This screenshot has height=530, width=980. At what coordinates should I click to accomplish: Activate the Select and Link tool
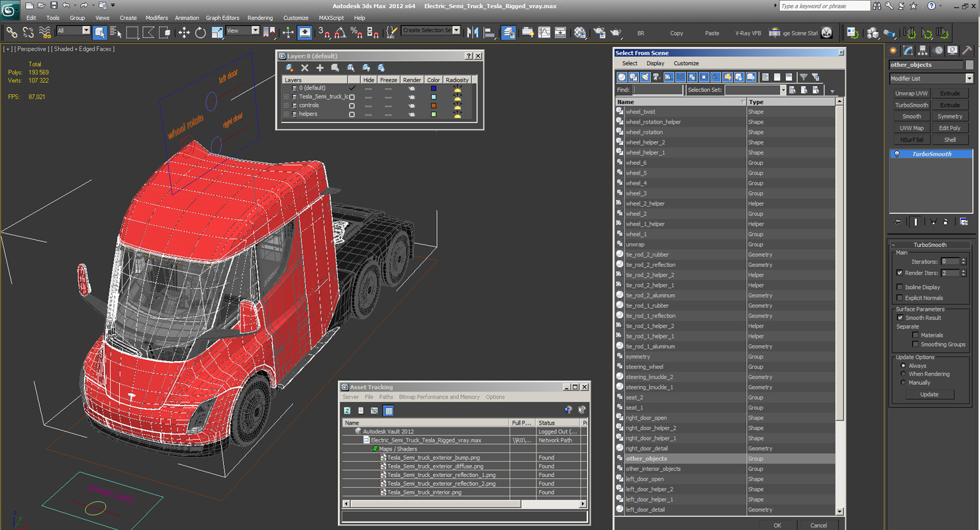(x=11, y=32)
